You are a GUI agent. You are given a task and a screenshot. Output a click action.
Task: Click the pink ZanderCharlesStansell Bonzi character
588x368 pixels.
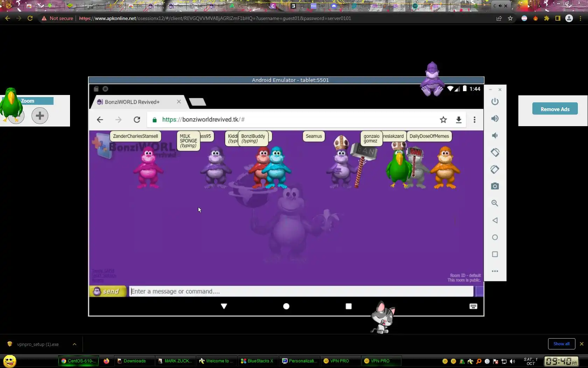coord(148,167)
